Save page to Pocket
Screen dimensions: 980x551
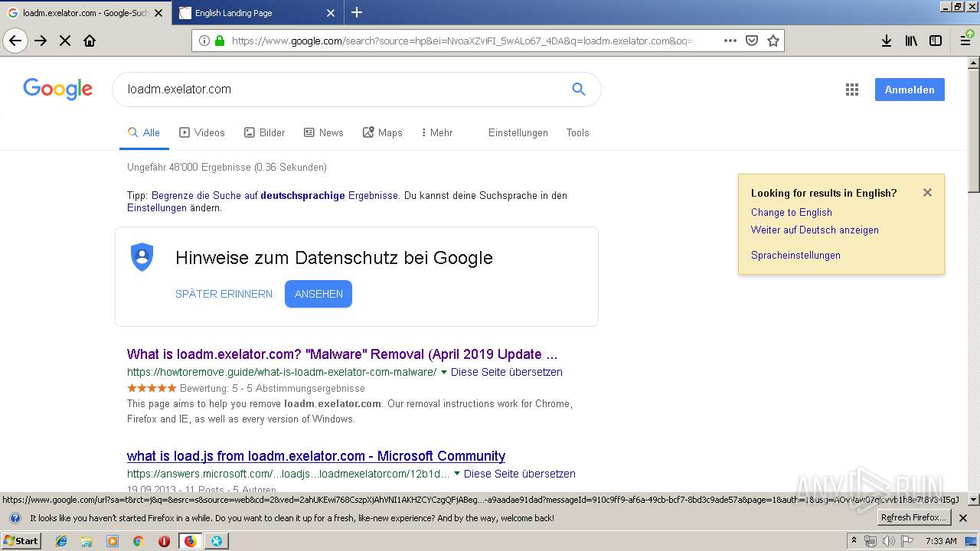pyautogui.click(x=752, y=41)
